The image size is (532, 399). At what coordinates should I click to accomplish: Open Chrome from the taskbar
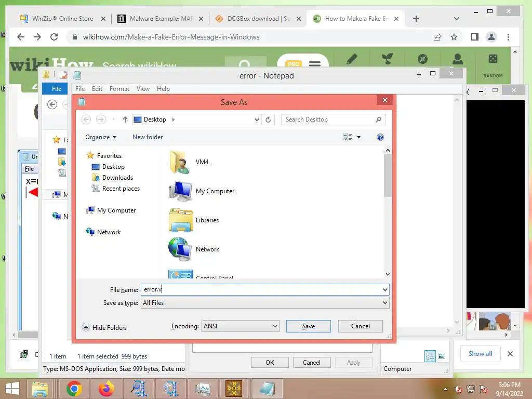[74, 389]
